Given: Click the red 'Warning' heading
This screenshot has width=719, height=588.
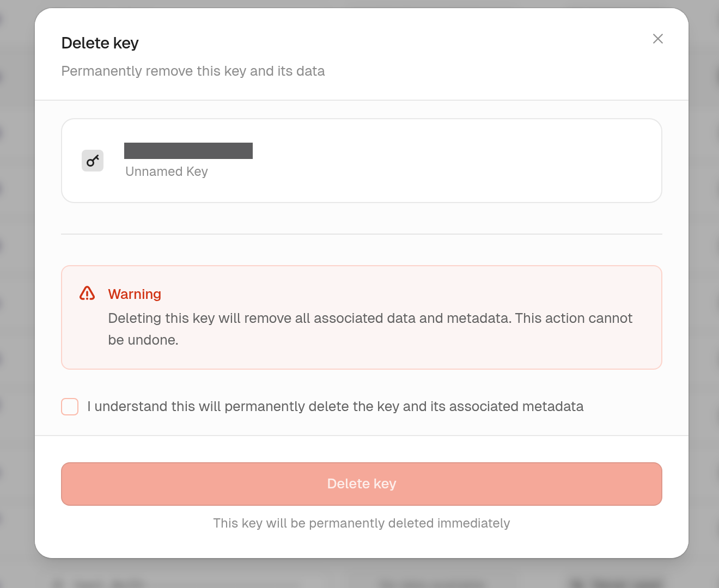Looking at the screenshot, I should [x=135, y=294].
